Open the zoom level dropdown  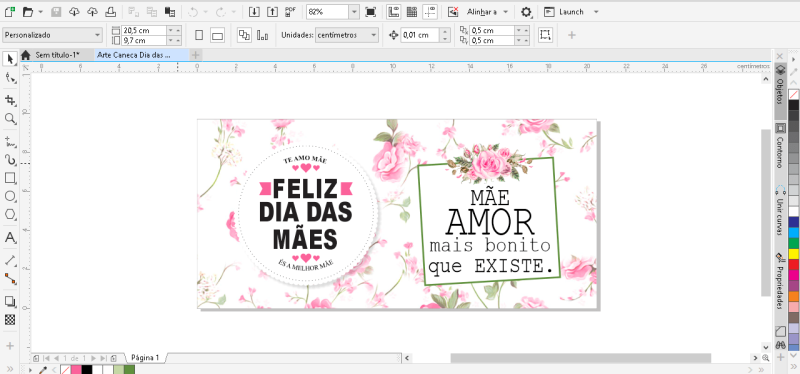(x=354, y=12)
